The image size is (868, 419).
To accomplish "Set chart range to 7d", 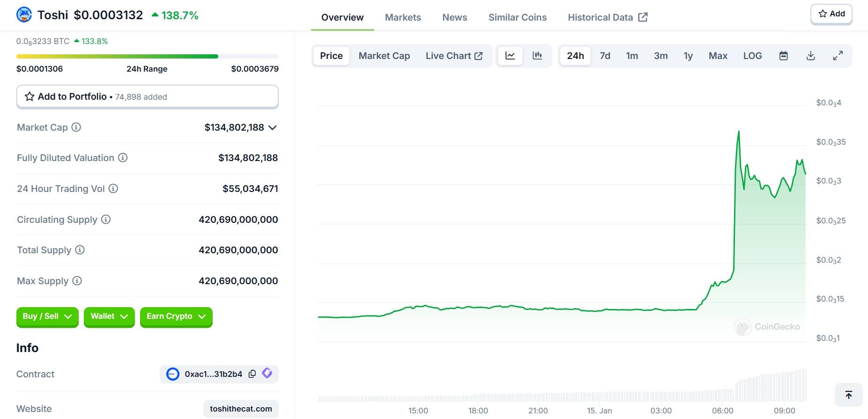I will click(x=605, y=56).
